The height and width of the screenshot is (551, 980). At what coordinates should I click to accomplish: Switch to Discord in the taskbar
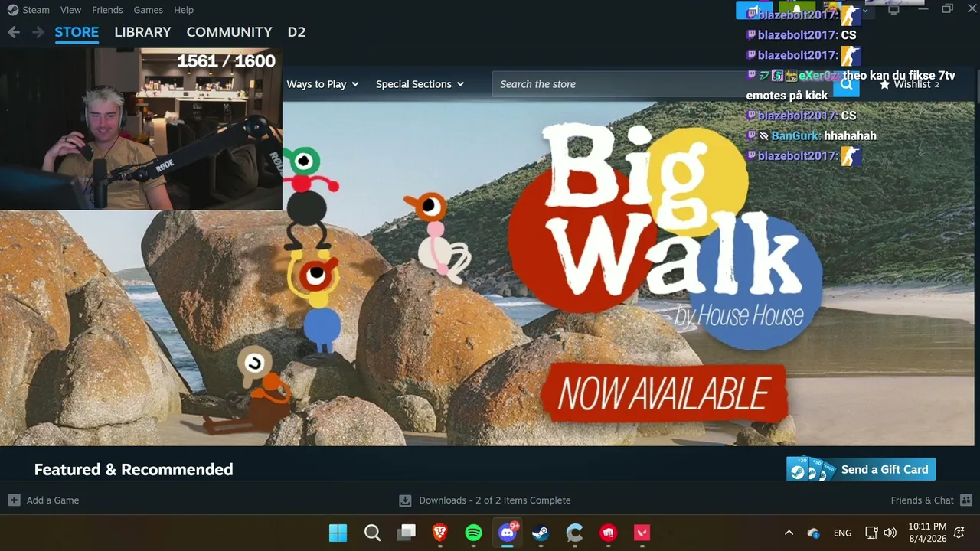[508, 533]
